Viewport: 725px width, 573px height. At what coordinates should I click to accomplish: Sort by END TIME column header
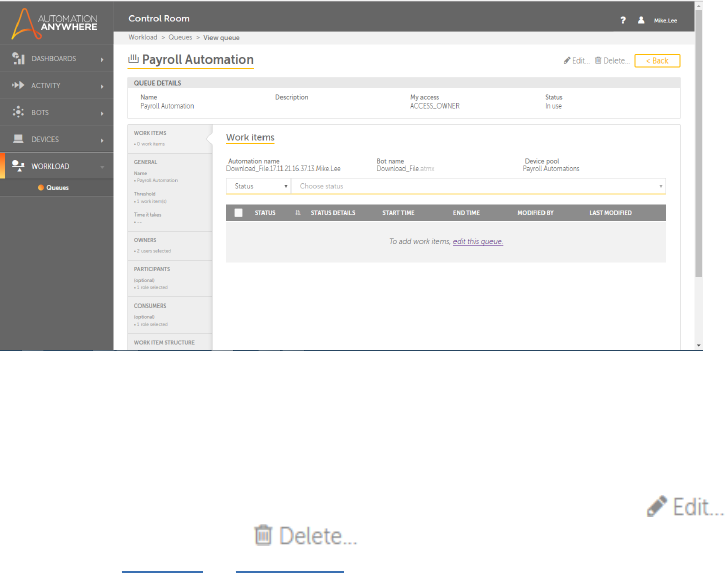[x=466, y=213]
